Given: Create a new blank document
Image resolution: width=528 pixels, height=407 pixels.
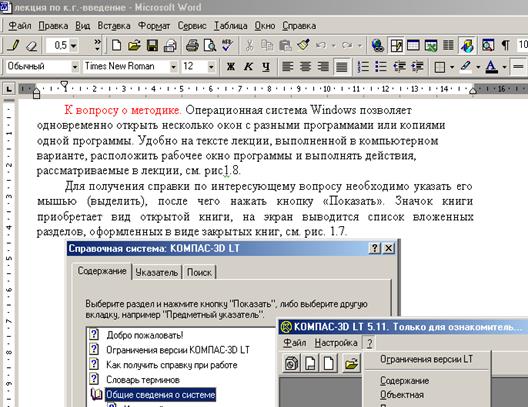Looking at the screenshot, I should click(117, 45).
